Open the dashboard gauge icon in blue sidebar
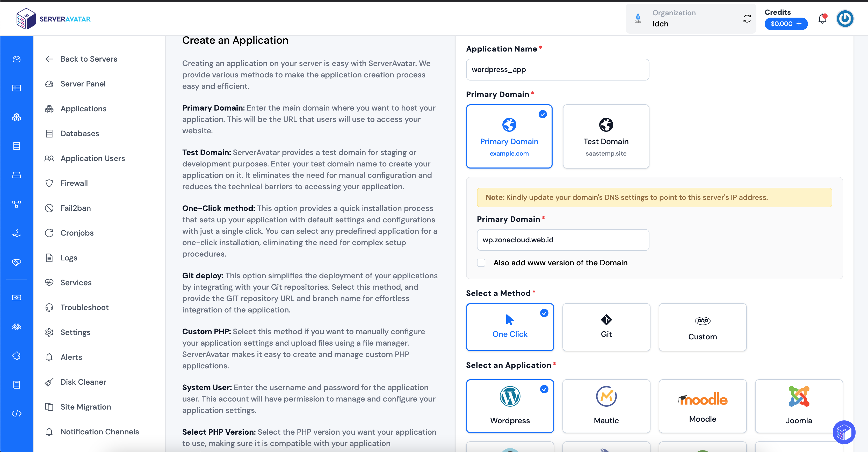The height and width of the screenshot is (452, 868). tap(17, 59)
